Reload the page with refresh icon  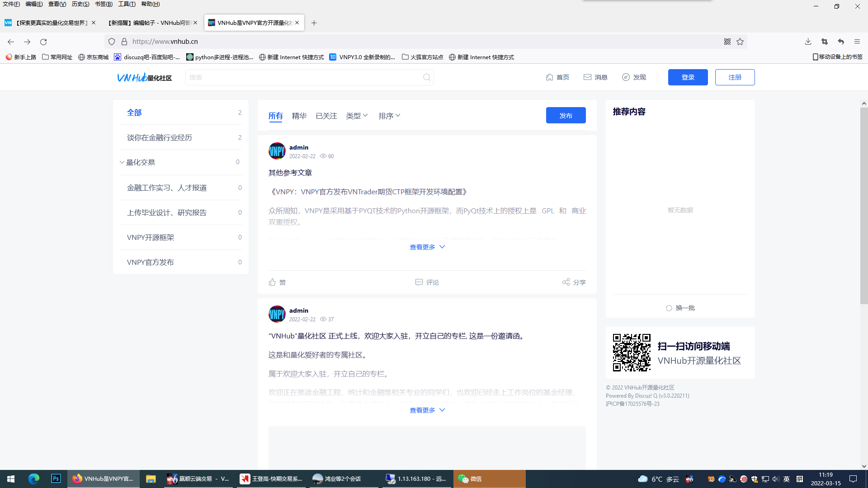[43, 42]
